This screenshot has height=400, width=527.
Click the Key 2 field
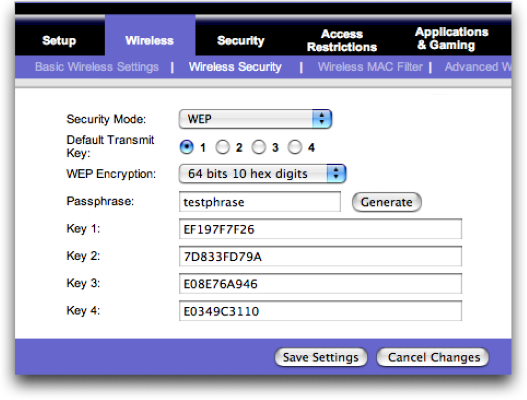(320, 256)
